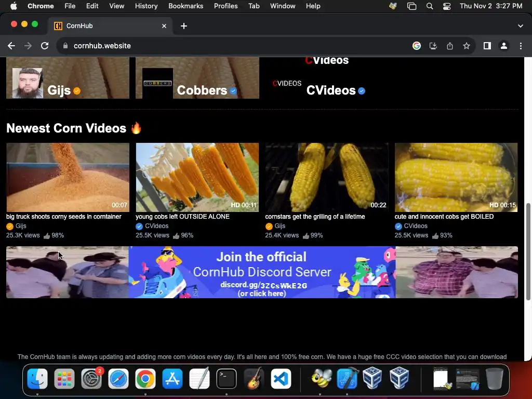
Task: Open the Window menu
Action: tap(283, 6)
